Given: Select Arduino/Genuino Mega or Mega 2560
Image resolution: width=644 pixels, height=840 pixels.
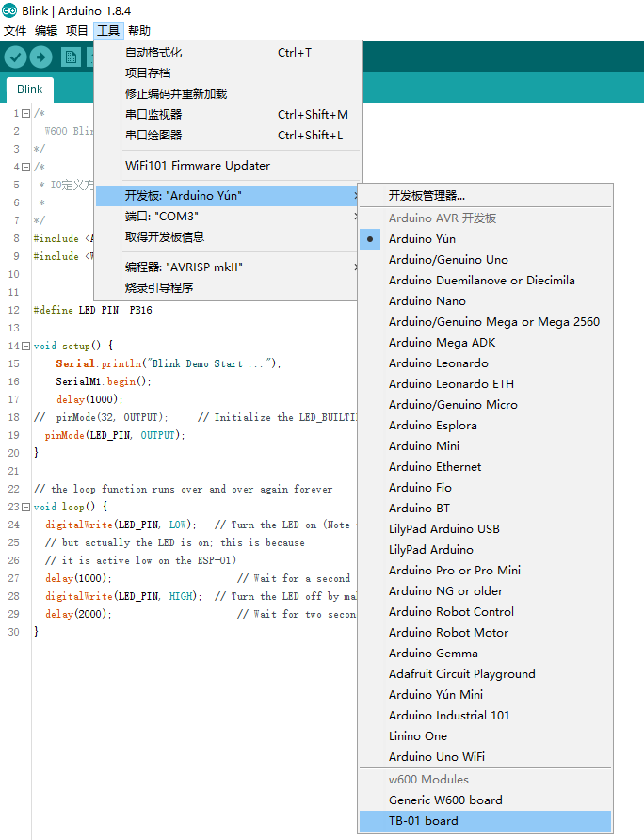Looking at the screenshot, I should click(485, 322).
